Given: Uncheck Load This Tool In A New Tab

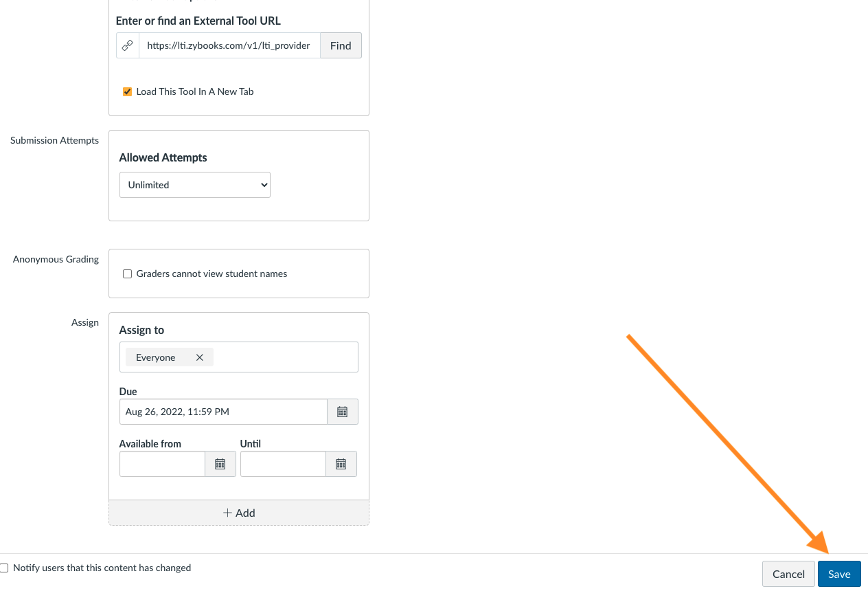Looking at the screenshot, I should pos(127,91).
